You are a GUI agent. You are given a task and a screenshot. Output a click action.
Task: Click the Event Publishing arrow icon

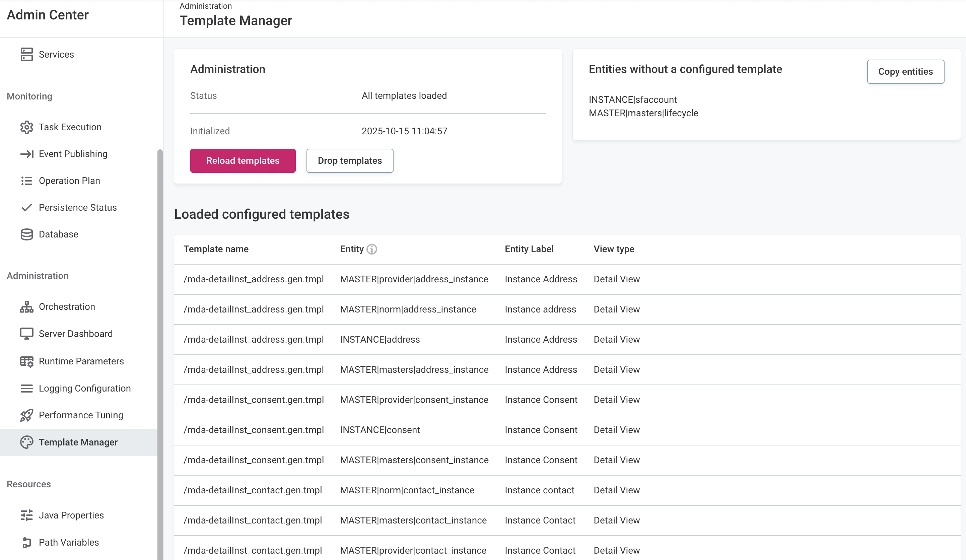click(x=26, y=154)
